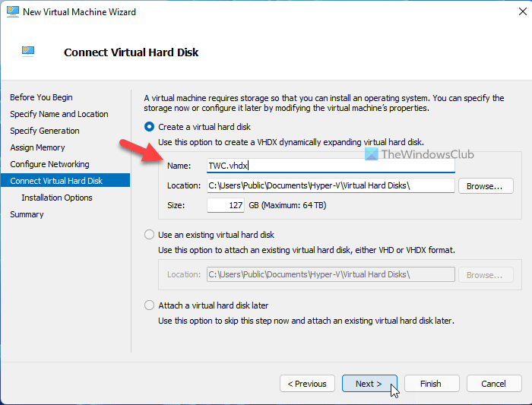This screenshot has height=405, width=532.
Task: Click the header virtual machine icon
Action: (29, 52)
